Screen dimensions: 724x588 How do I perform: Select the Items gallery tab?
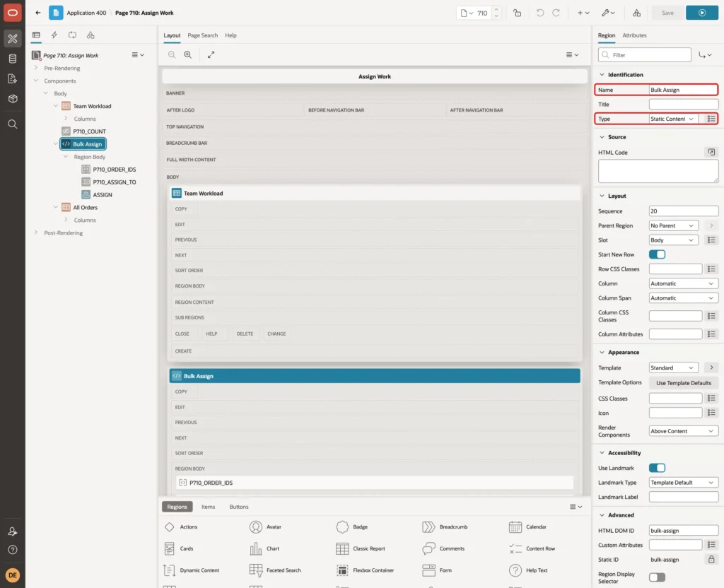(209, 507)
